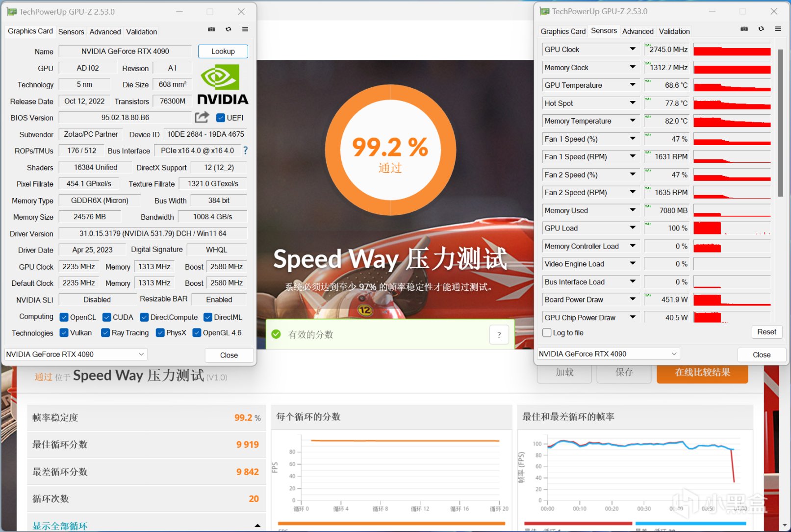Image resolution: width=791 pixels, height=532 pixels.
Task: Toggle the UEFI checkbox
Action: (221, 118)
